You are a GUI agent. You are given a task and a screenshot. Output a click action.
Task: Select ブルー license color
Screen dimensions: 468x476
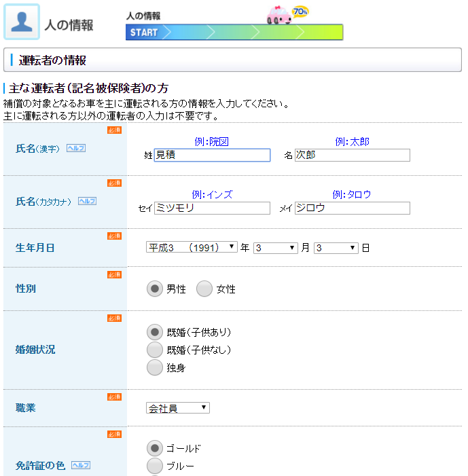[x=155, y=466]
